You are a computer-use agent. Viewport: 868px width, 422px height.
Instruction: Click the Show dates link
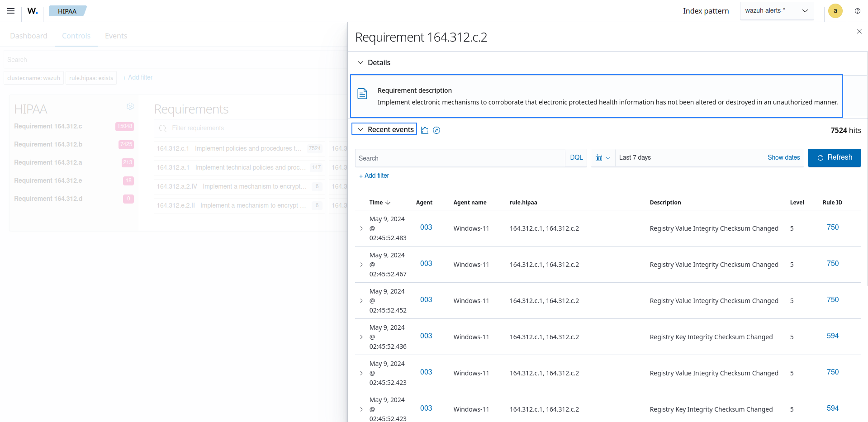pos(783,157)
